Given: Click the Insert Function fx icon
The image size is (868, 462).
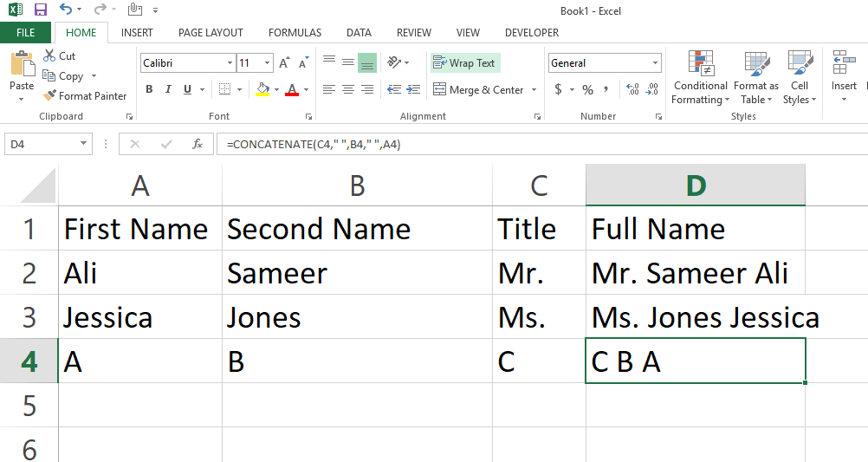Looking at the screenshot, I should pos(198,144).
